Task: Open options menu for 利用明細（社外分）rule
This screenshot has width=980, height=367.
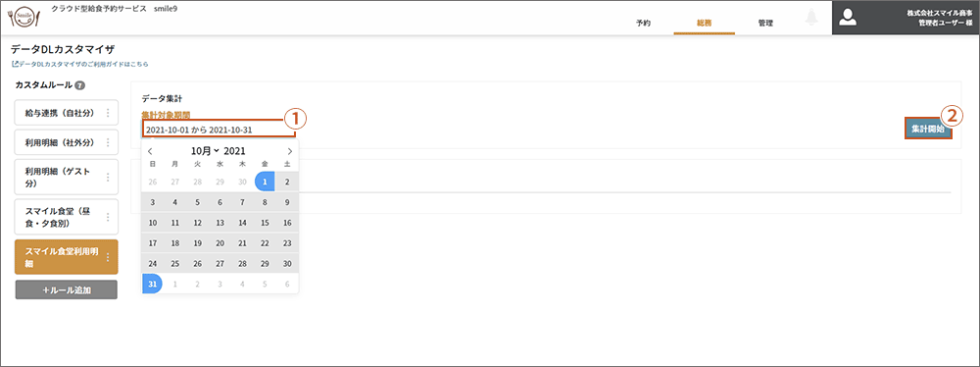Action: coord(108,143)
